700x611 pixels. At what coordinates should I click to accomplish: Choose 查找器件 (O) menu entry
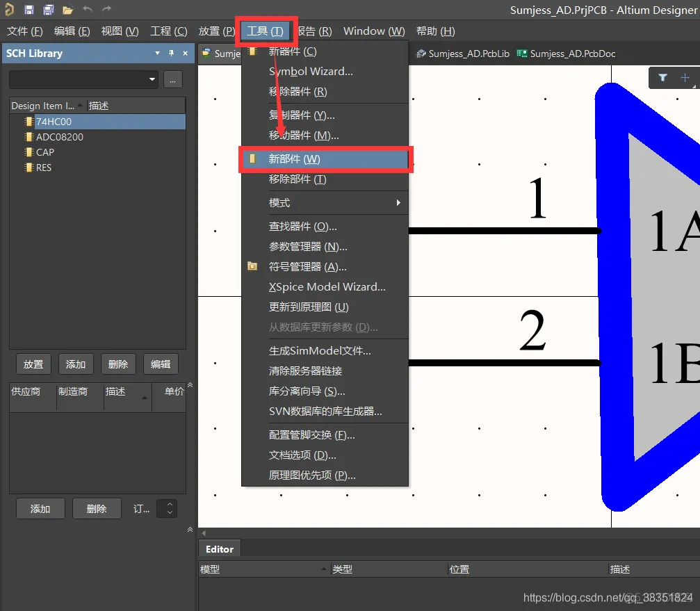(x=325, y=227)
